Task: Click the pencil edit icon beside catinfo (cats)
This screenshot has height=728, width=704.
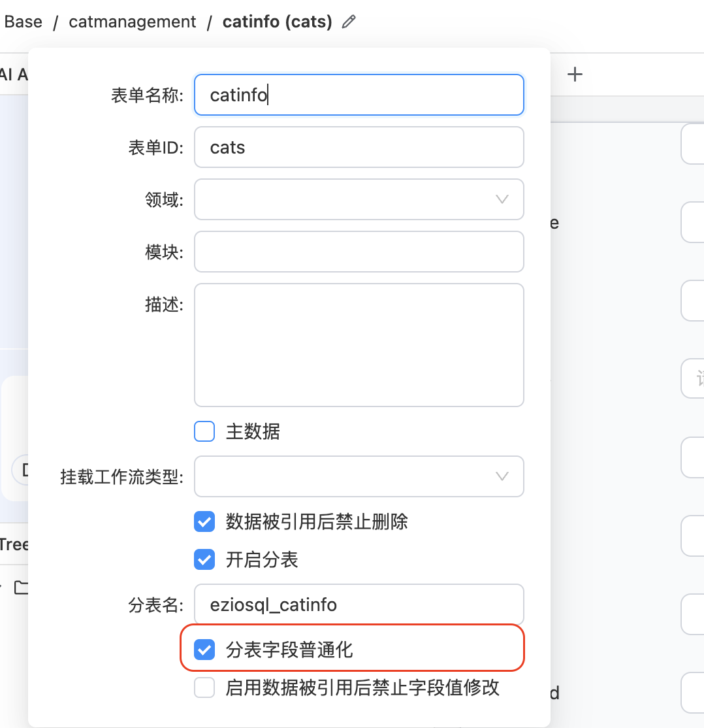Action: (349, 22)
